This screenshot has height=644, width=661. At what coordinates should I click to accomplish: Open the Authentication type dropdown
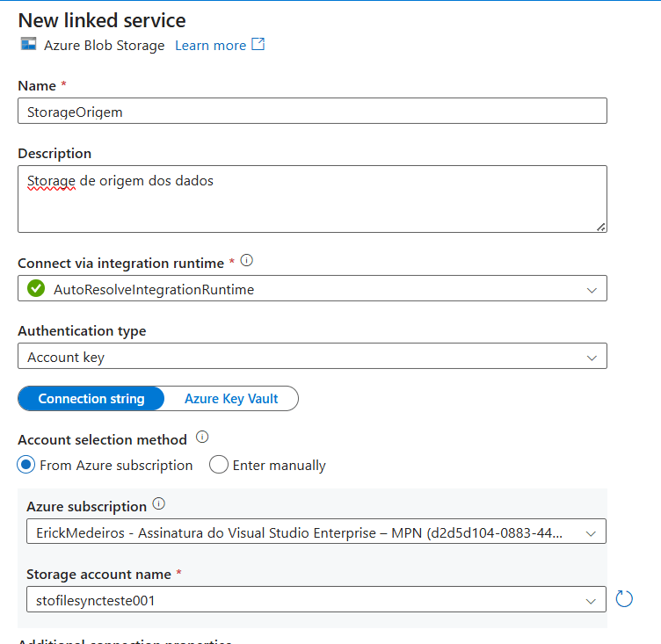[591, 357]
